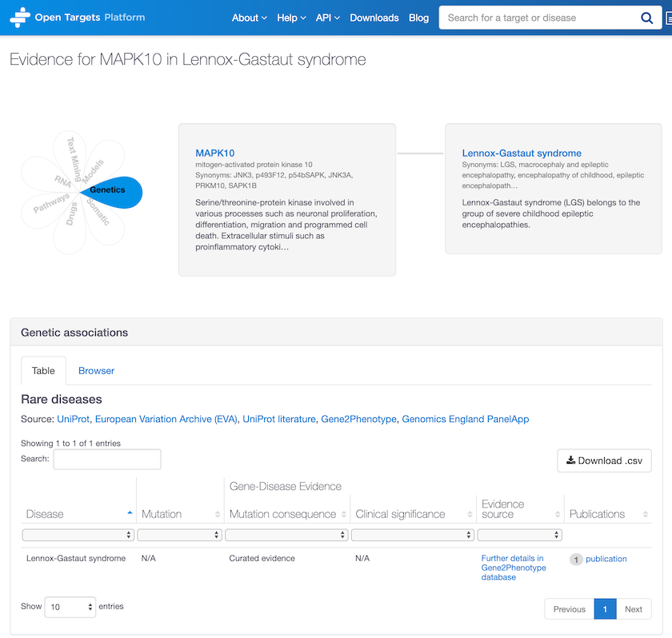
Task: Open the Evidence source filter dropdown
Action: coord(520,534)
